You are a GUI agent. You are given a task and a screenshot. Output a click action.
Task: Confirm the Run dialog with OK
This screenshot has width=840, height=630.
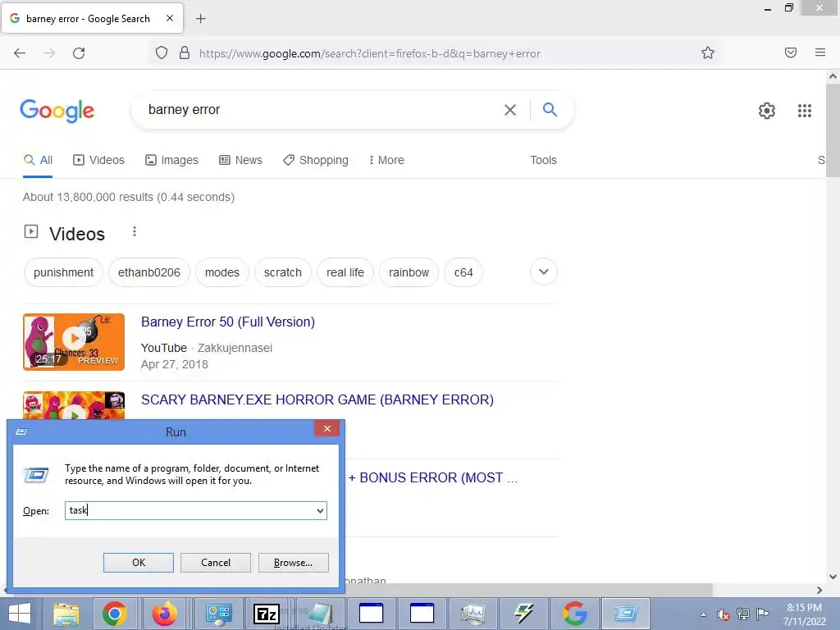[x=138, y=563]
